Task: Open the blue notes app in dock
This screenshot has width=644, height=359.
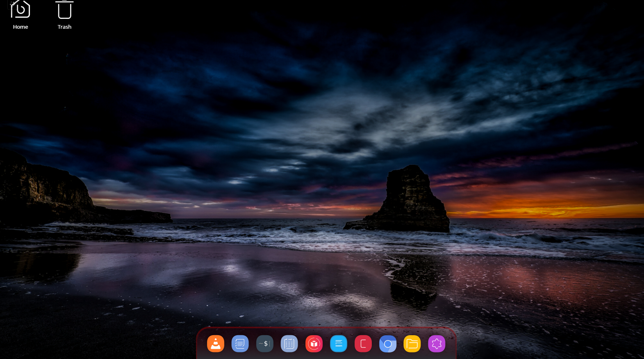Action: tap(240, 344)
